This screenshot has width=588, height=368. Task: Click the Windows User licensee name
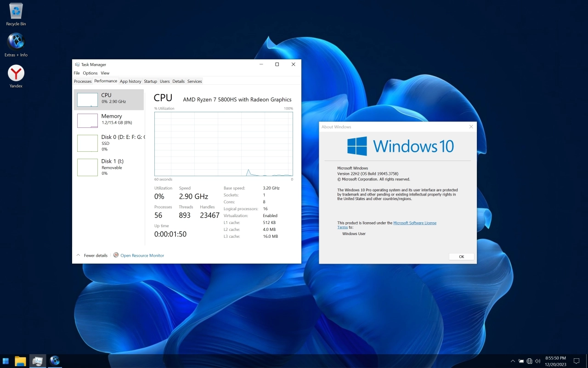coord(354,234)
